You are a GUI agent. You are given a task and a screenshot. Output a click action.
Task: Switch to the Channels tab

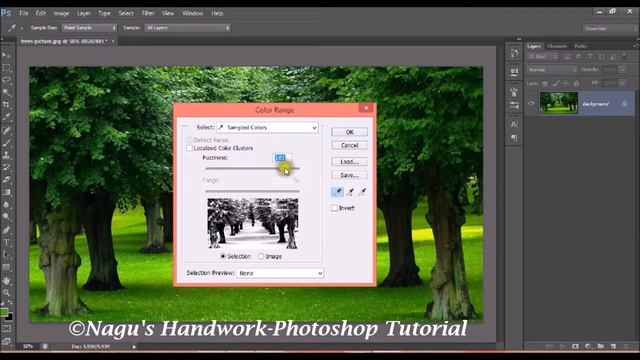click(557, 46)
